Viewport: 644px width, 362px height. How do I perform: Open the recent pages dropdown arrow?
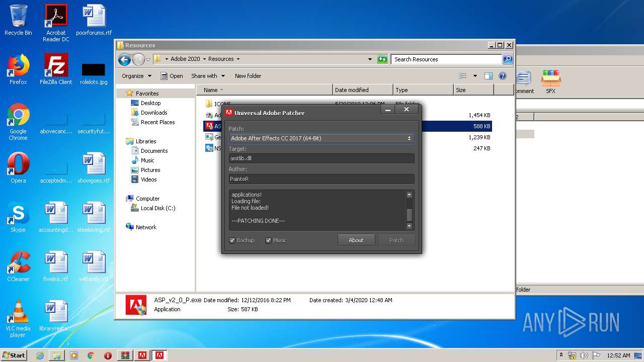coord(148,59)
